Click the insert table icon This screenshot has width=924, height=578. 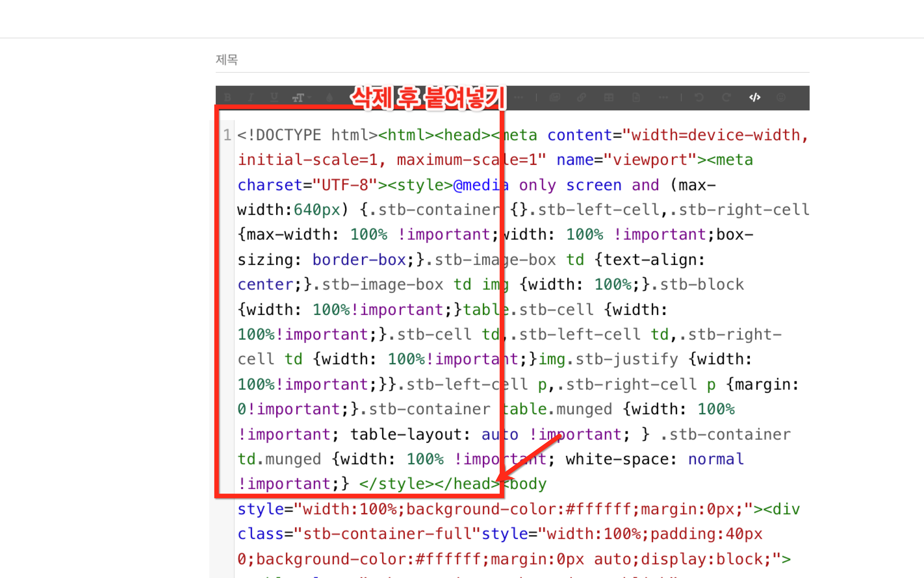(x=609, y=97)
